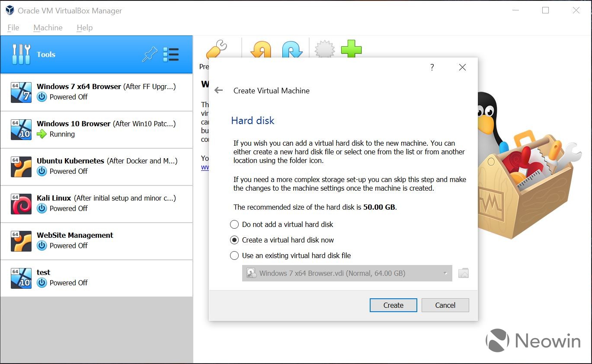
Task: Select Do not add a virtual hard disk
Action: 234,224
